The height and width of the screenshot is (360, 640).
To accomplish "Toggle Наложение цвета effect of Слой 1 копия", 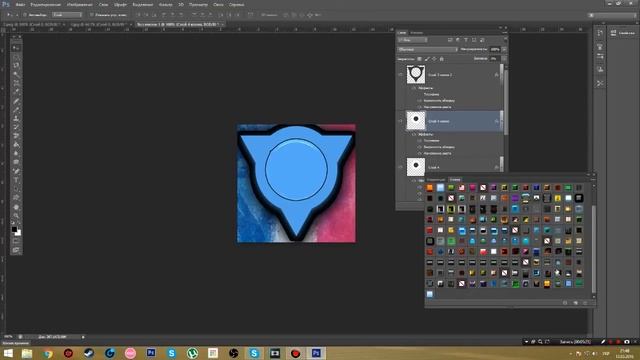I will [419, 153].
